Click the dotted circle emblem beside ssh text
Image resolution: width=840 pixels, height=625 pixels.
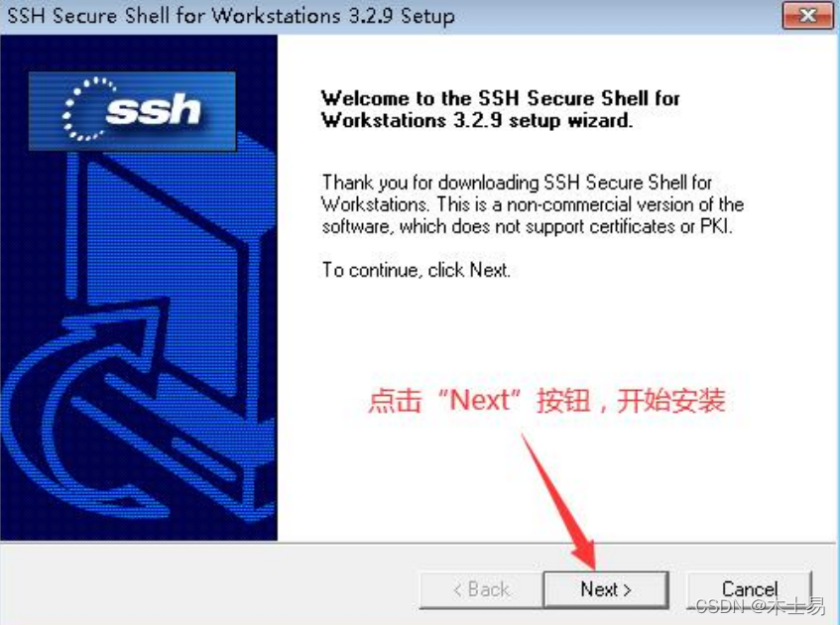[x=85, y=110]
